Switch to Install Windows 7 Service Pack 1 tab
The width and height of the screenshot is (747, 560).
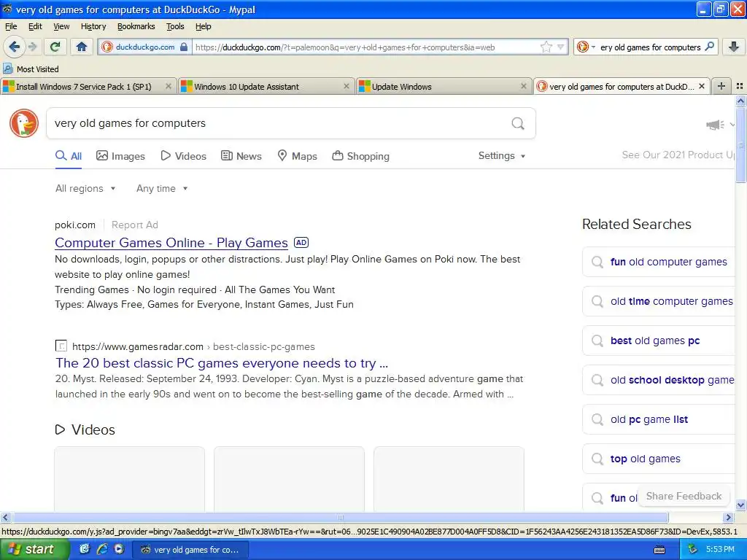(x=88, y=87)
